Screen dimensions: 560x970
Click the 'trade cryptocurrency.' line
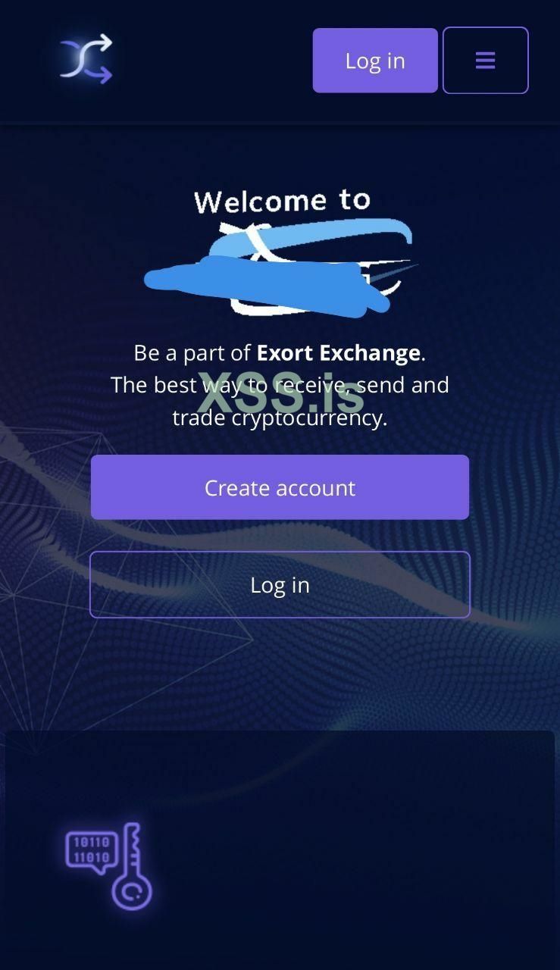coord(280,418)
